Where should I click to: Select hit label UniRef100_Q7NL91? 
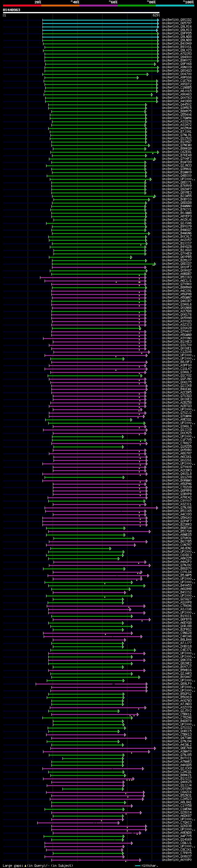(177, 135)
